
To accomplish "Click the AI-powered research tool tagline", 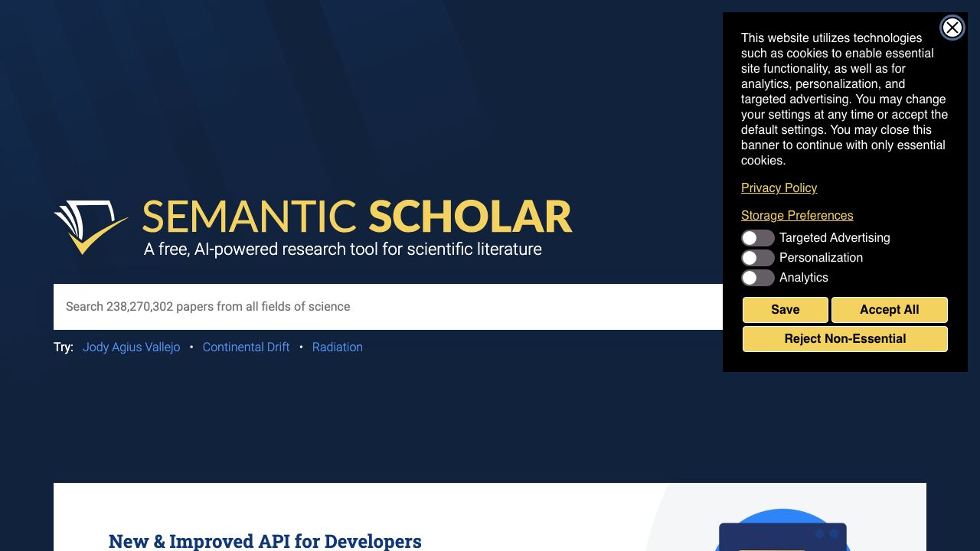I will point(343,249).
